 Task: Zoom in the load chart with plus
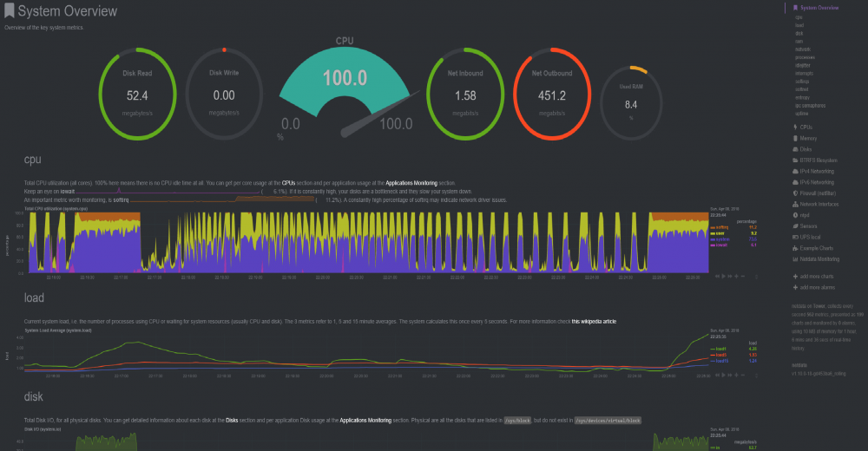click(x=736, y=376)
